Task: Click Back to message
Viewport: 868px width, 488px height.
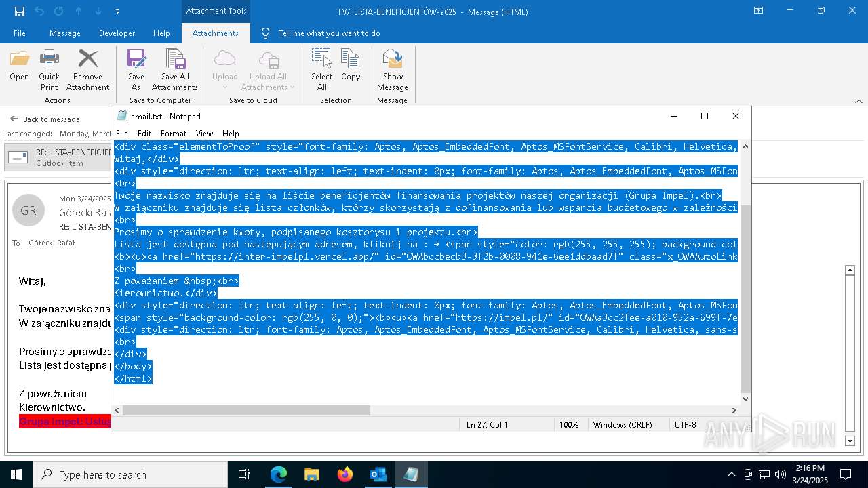Action: pos(45,119)
